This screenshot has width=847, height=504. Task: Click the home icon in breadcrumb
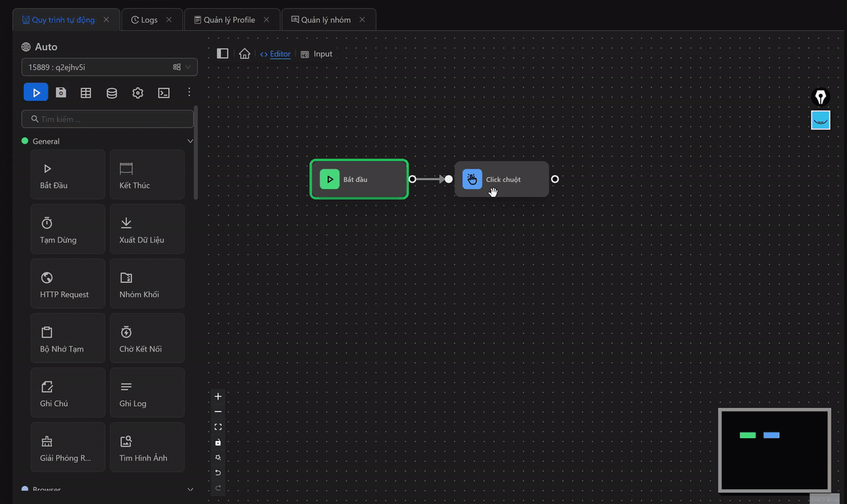coord(244,54)
